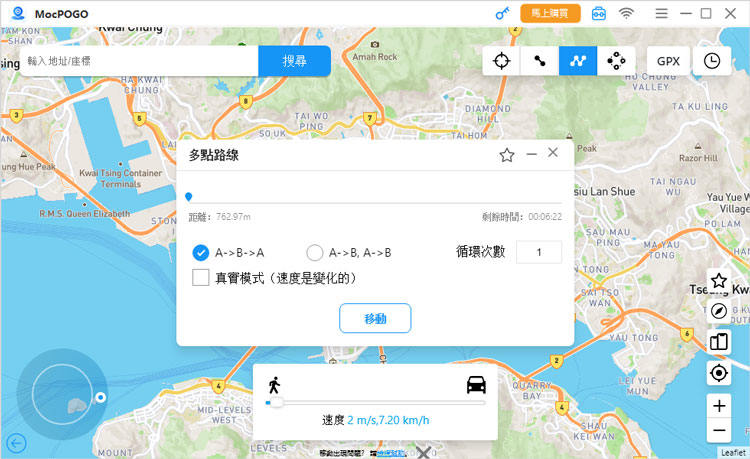Open the favorites star on the right sidebar
Viewport: 750px width, 459px height.
pos(718,281)
